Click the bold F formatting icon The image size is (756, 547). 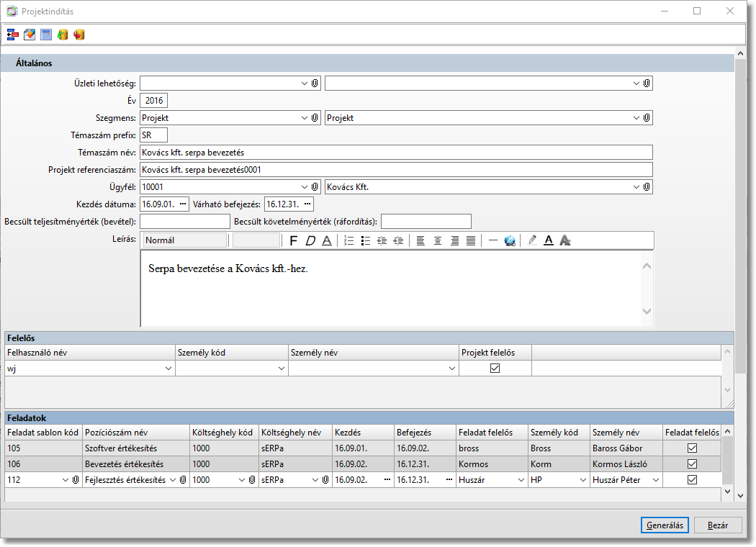click(x=293, y=240)
